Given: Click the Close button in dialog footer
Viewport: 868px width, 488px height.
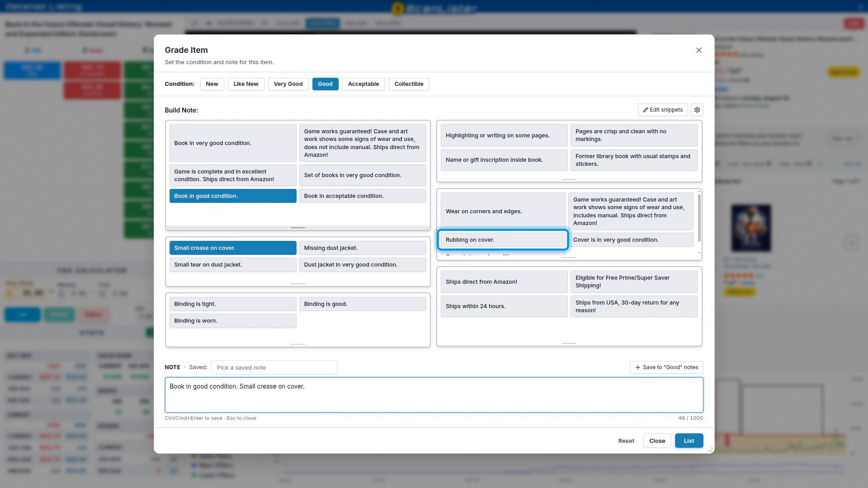Looking at the screenshot, I should pos(657,441).
